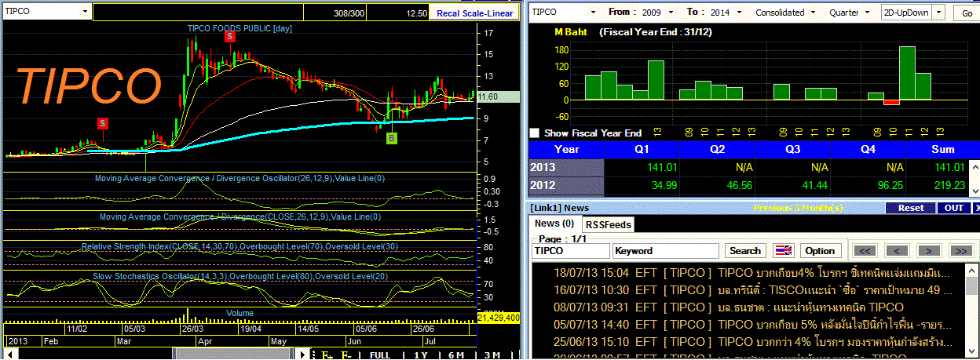Click the Relative Strength Index indicator label
The width and height of the screenshot is (980, 360).
pyautogui.click(x=238, y=246)
